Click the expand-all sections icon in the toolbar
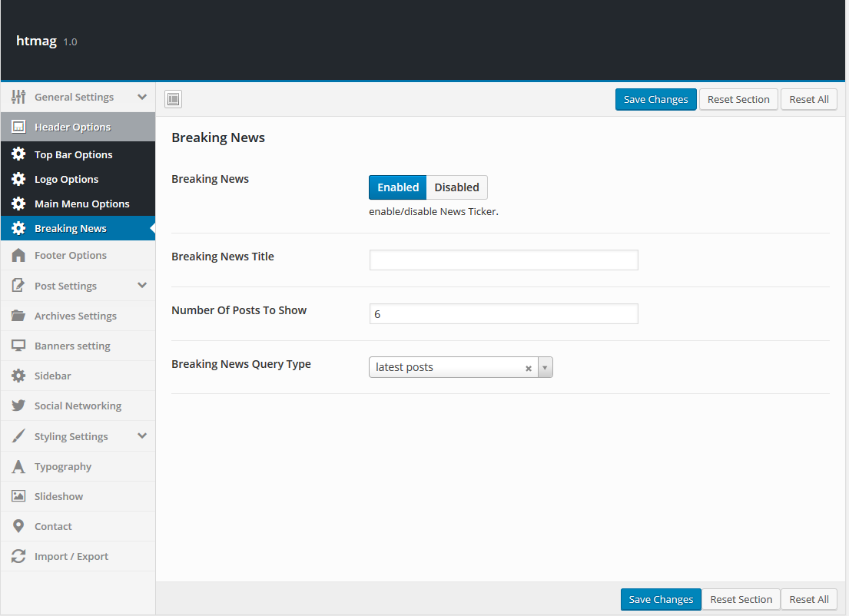Viewport: 849px width, 616px height. click(x=173, y=99)
